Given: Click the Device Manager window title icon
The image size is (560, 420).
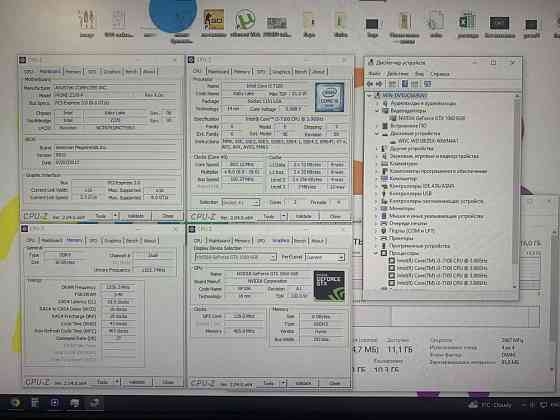Looking at the screenshot, I should click(x=371, y=62).
